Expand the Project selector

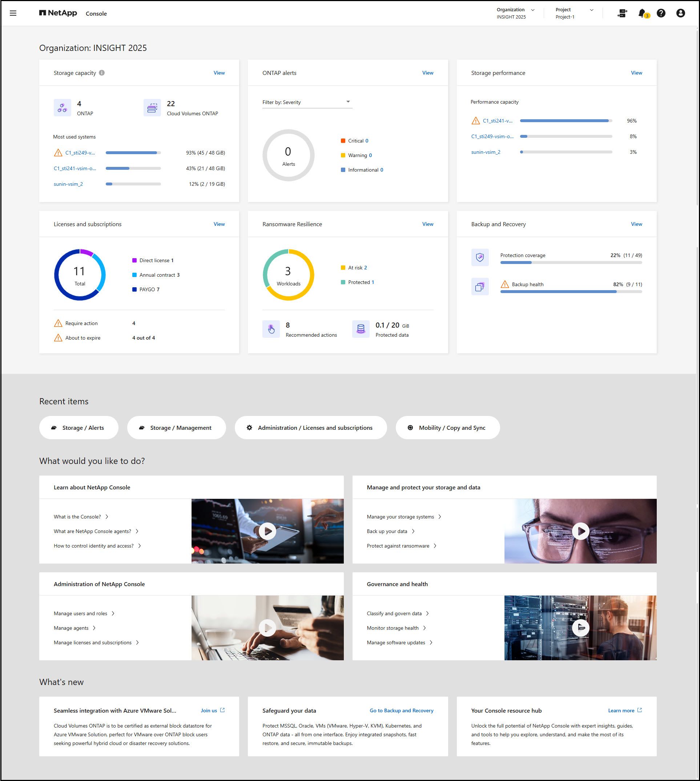click(x=591, y=9)
